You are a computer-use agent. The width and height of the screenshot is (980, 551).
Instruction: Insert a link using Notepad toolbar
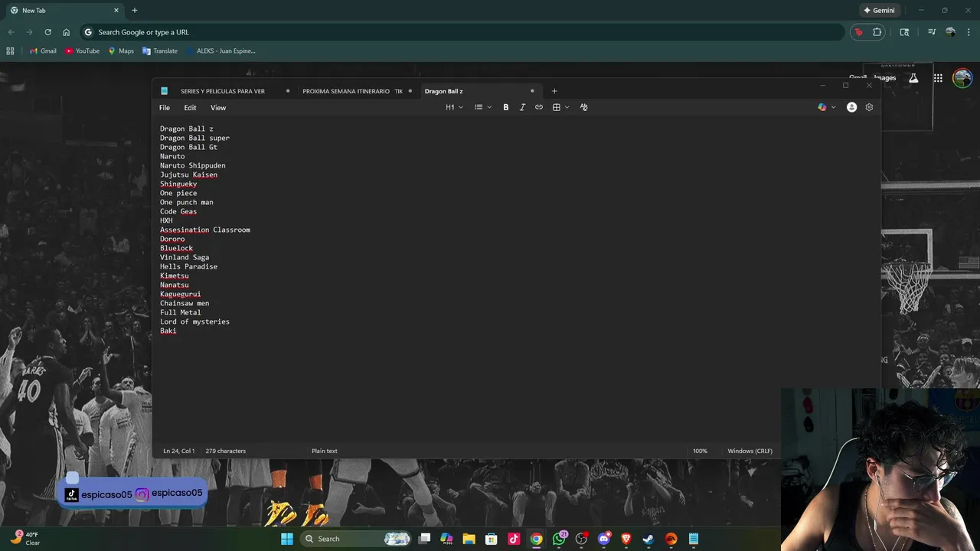pos(539,107)
